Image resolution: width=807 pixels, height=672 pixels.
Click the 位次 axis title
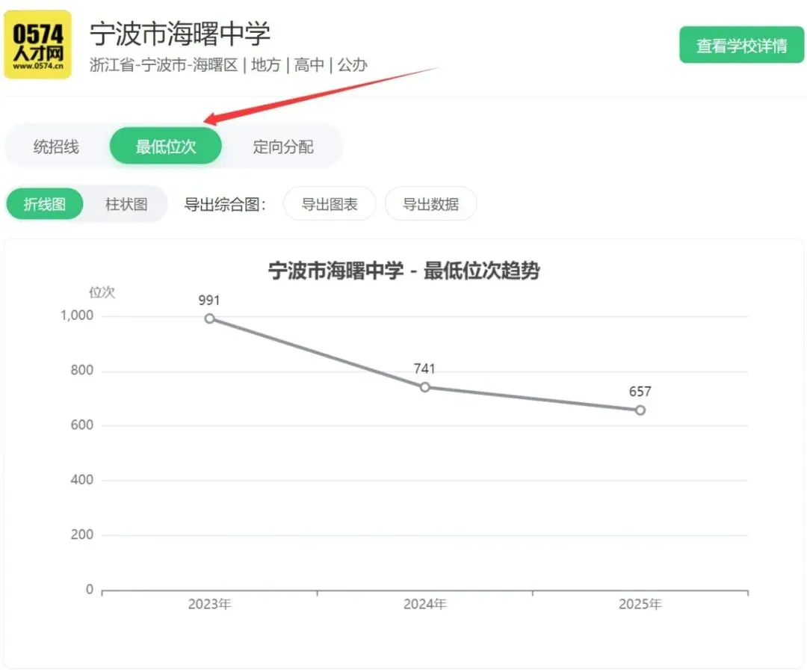pos(102,292)
